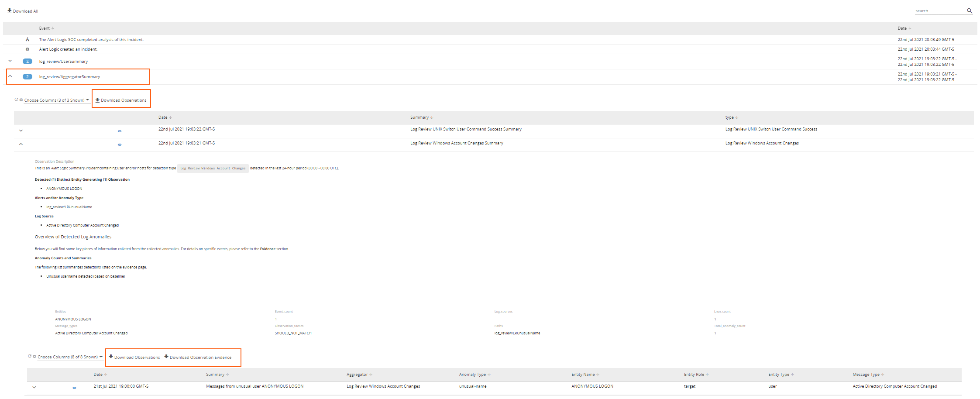The height and width of the screenshot is (399, 980).
Task: Expand the log_review/UserSummary event row
Action: 10,61
